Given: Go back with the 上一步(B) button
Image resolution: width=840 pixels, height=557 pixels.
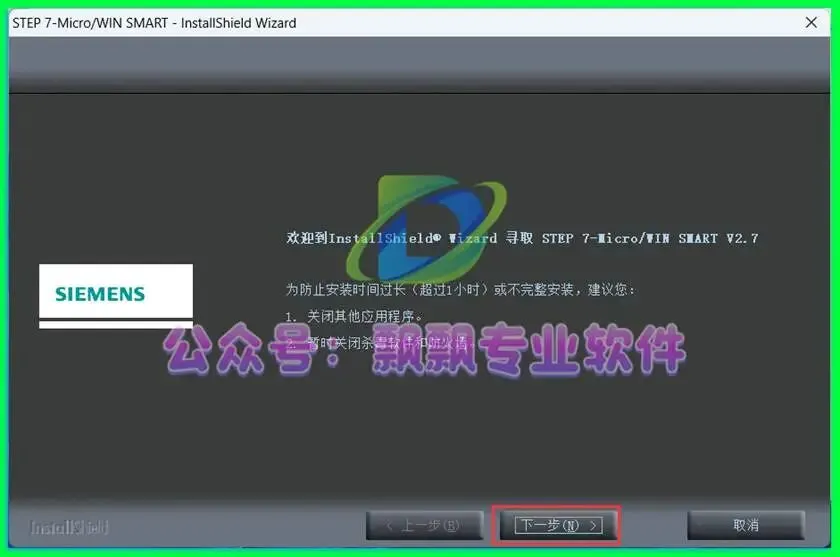Looking at the screenshot, I should (424, 525).
